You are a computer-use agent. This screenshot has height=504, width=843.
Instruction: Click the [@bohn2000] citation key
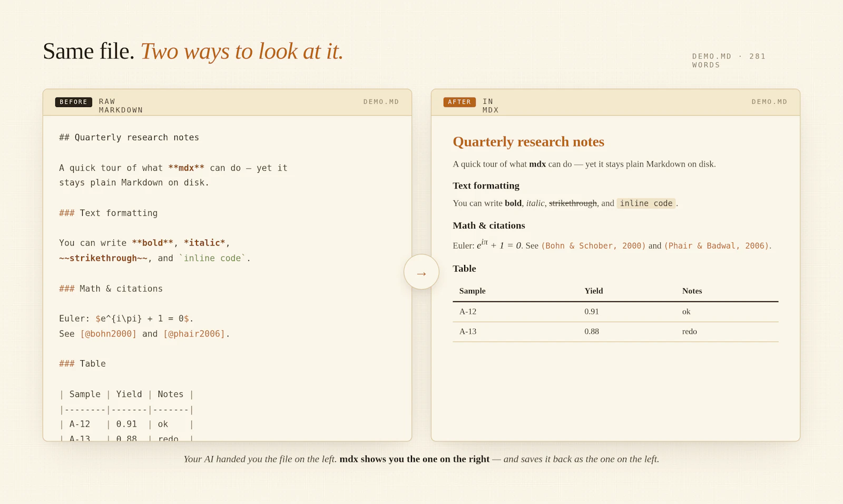108,334
